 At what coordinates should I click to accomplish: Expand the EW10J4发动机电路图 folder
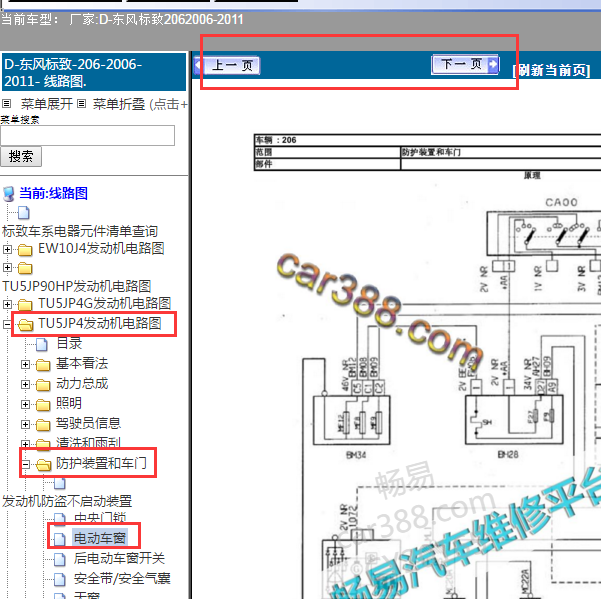coord(7,249)
